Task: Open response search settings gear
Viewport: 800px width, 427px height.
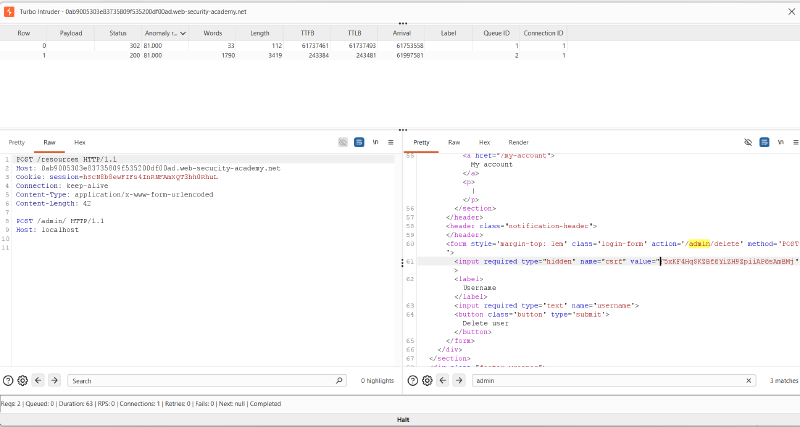Action: tap(428, 381)
